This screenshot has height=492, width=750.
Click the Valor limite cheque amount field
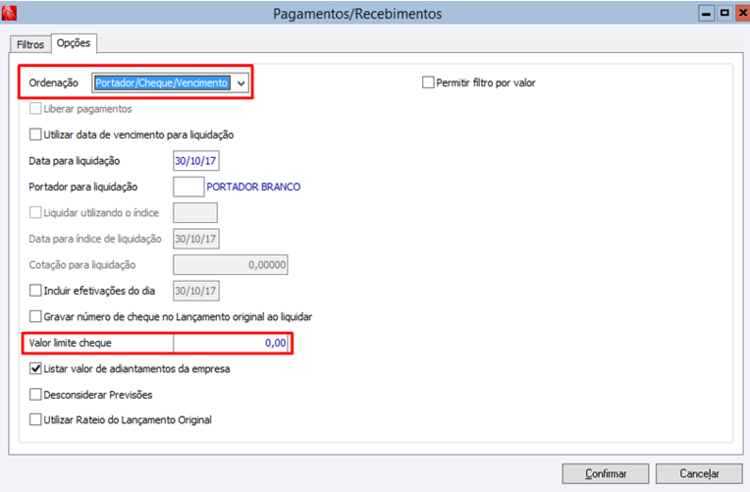click(231, 343)
